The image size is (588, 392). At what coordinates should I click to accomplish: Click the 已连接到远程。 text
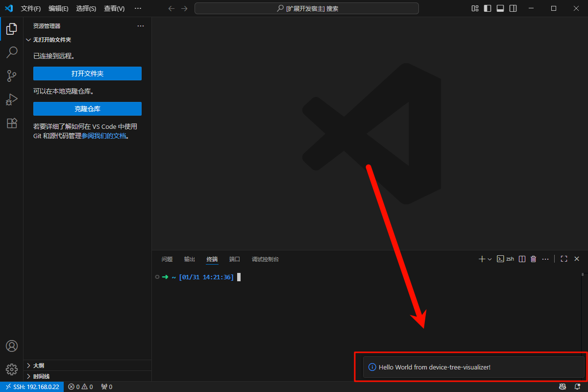pos(54,56)
